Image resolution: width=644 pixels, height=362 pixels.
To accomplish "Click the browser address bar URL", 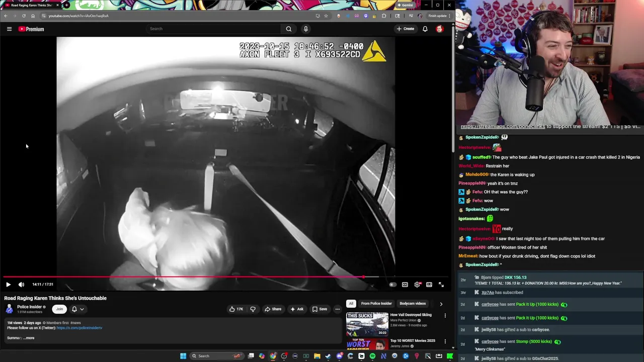I will pos(78,16).
